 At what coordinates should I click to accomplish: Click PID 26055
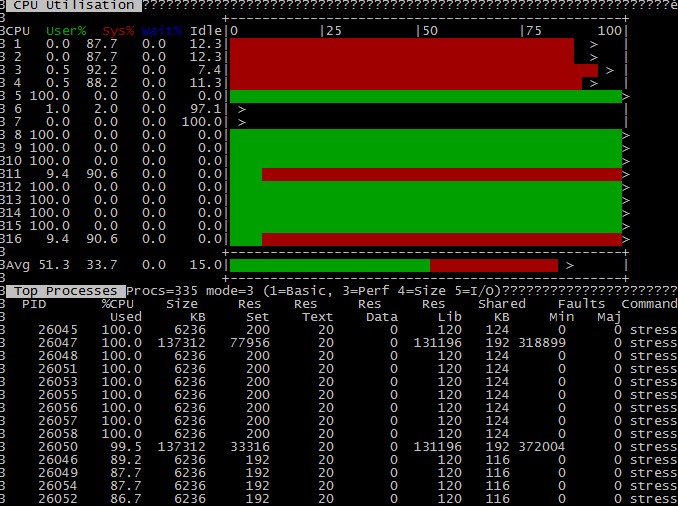coord(58,395)
